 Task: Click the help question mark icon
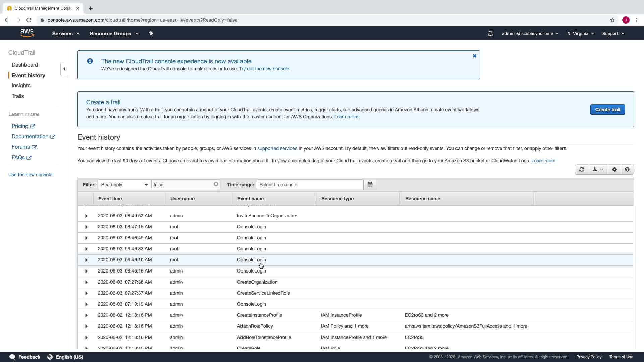click(627, 170)
